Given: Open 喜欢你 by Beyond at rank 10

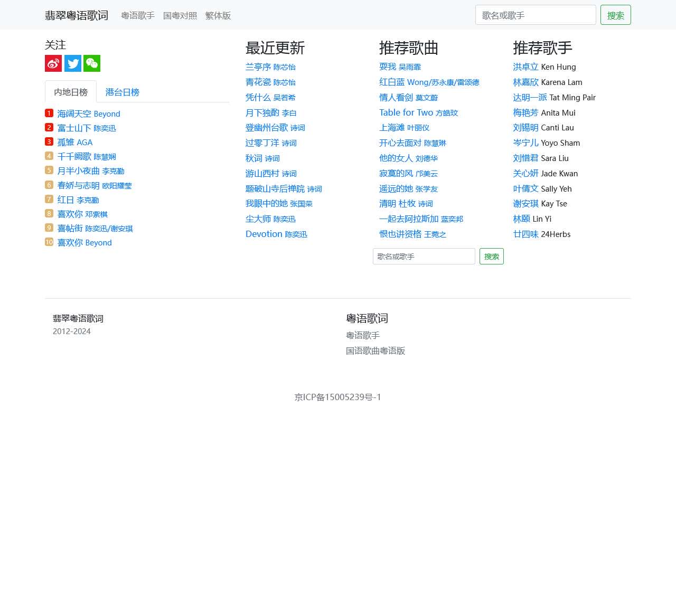Looking at the screenshot, I should click(x=84, y=242).
